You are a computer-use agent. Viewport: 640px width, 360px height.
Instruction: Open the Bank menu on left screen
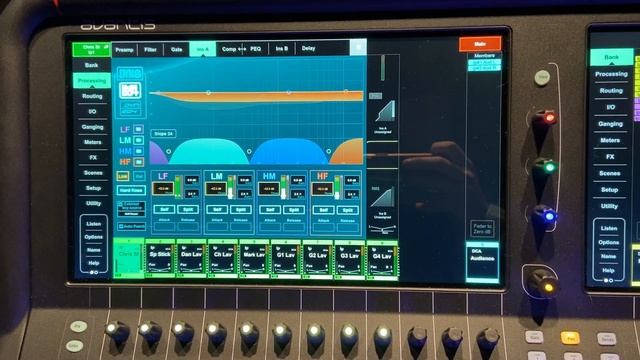91,65
